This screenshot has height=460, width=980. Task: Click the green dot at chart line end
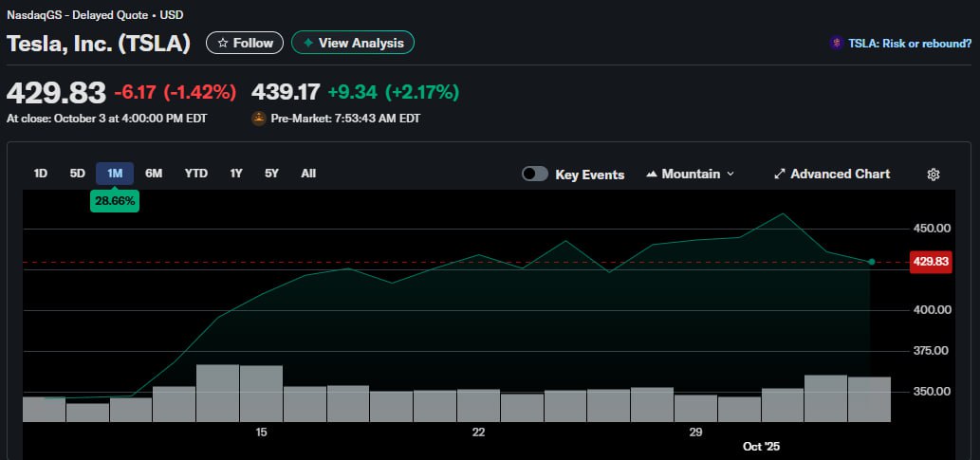click(872, 262)
